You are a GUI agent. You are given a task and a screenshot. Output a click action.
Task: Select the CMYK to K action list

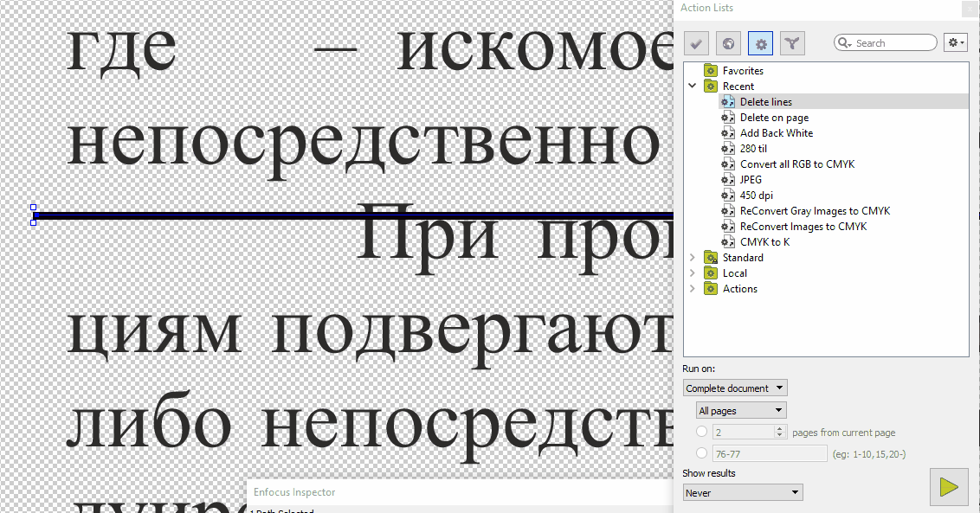[765, 242]
